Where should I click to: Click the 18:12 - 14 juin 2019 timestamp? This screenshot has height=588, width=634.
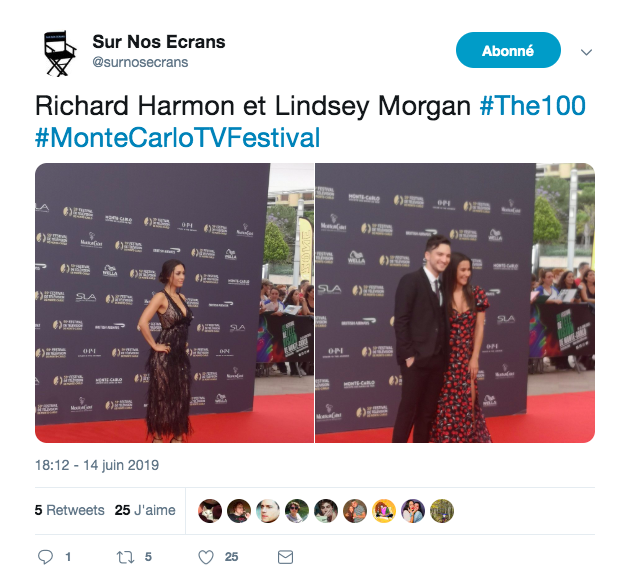pyautogui.click(x=97, y=465)
